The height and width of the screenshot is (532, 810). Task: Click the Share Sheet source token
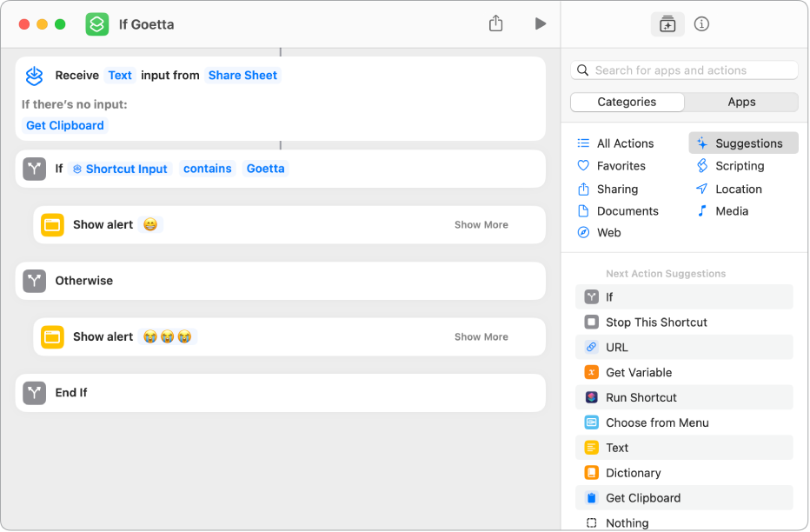tap(242, 76)
